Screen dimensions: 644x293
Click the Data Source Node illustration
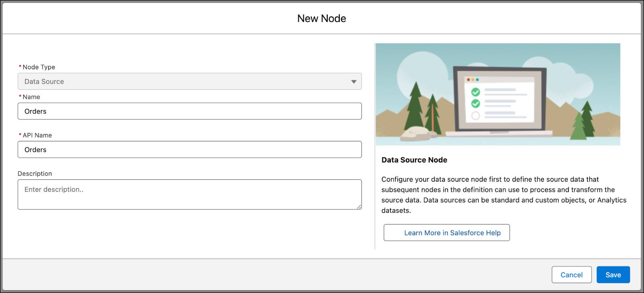498,94
